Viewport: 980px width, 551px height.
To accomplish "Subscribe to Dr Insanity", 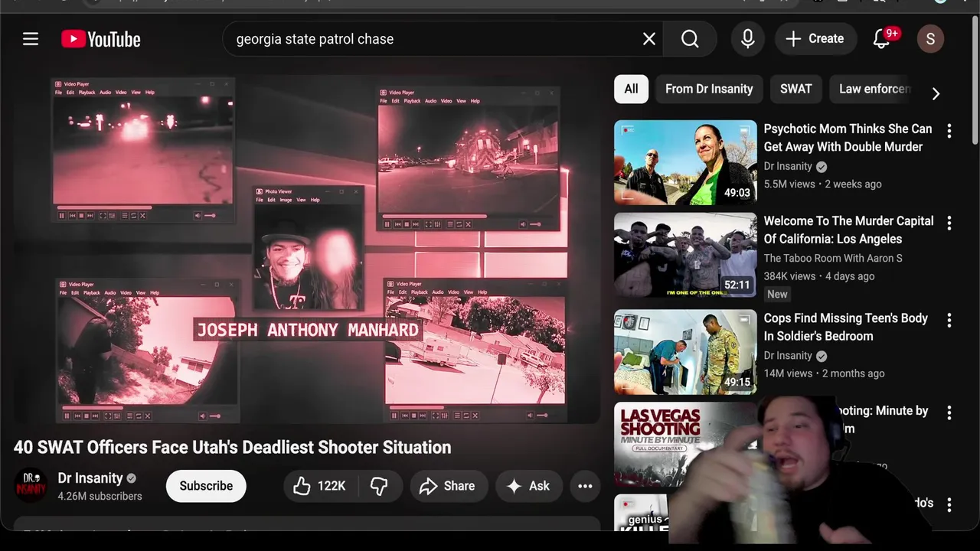I will 206,486.
